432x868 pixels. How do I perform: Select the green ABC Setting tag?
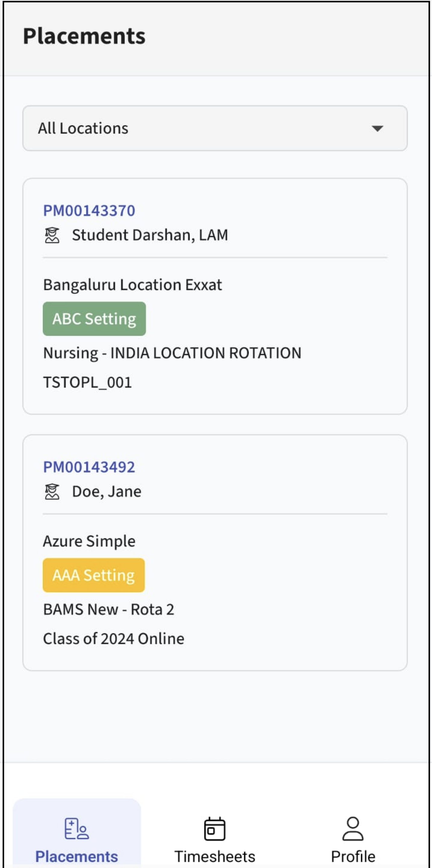94,319
